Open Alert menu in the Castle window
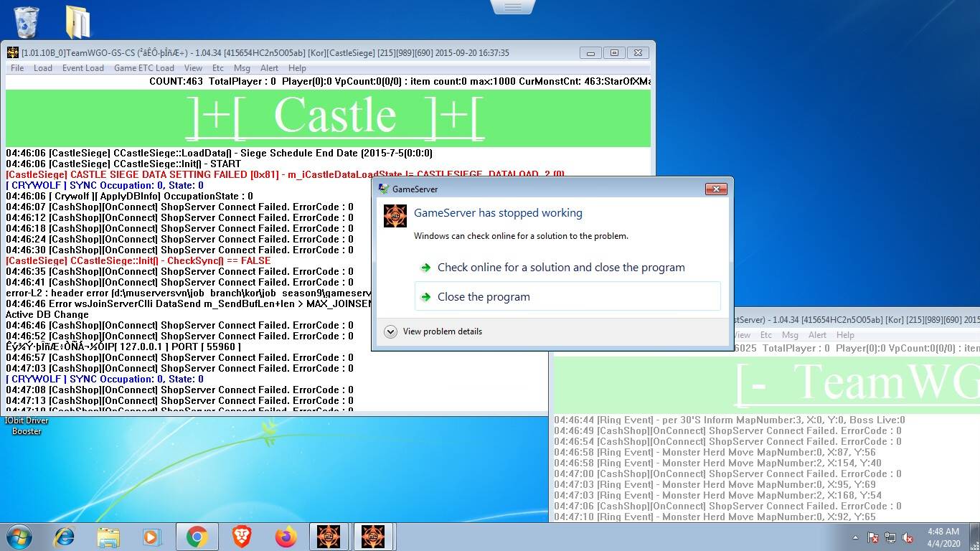This screenshot has width=980, height=551. point(270,68)
